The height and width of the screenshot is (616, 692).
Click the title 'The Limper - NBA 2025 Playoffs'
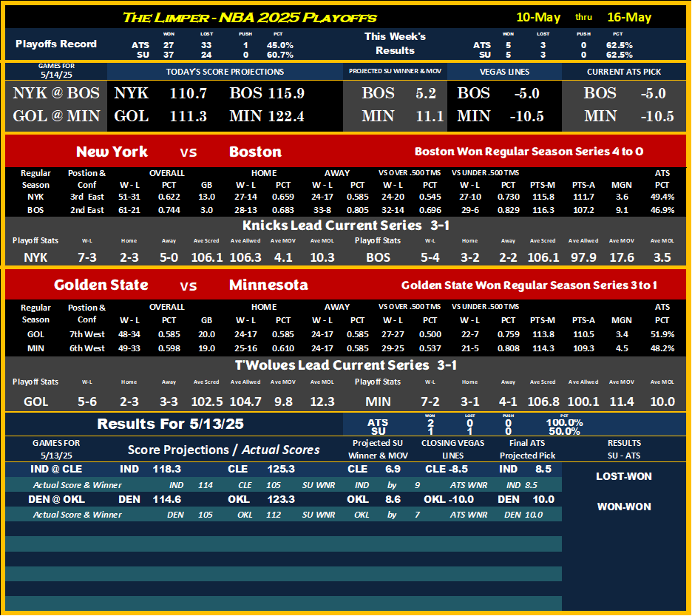249,18
